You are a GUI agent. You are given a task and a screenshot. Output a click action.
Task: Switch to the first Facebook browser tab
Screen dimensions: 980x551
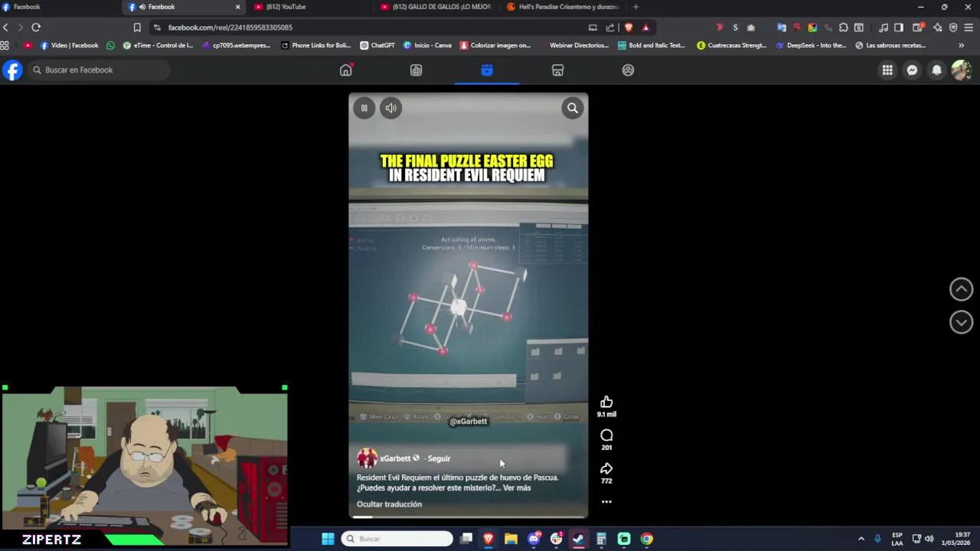(x=61, y=7)
